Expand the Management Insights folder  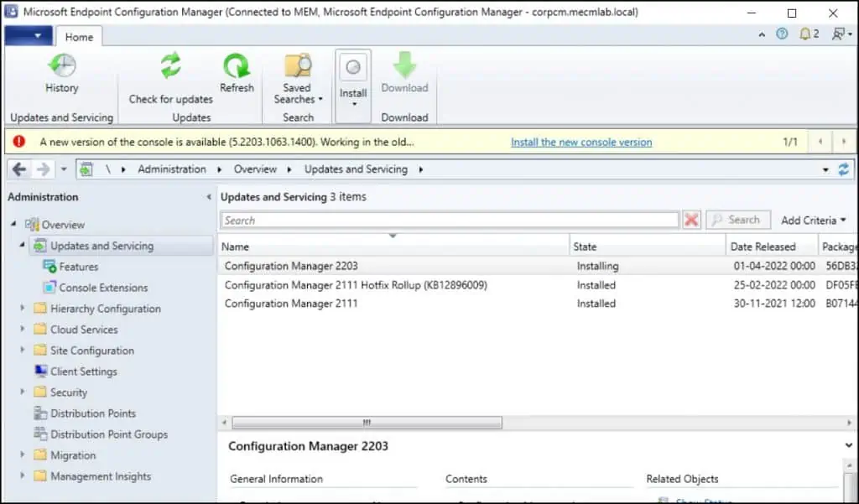coord(23,476)
